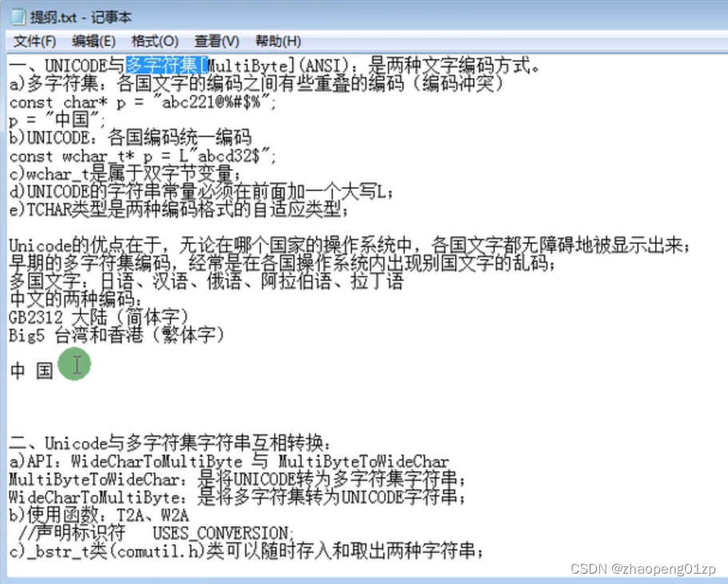
Task: Click the Notepad icon in the title bar
Action: click(x=18, y=17)
